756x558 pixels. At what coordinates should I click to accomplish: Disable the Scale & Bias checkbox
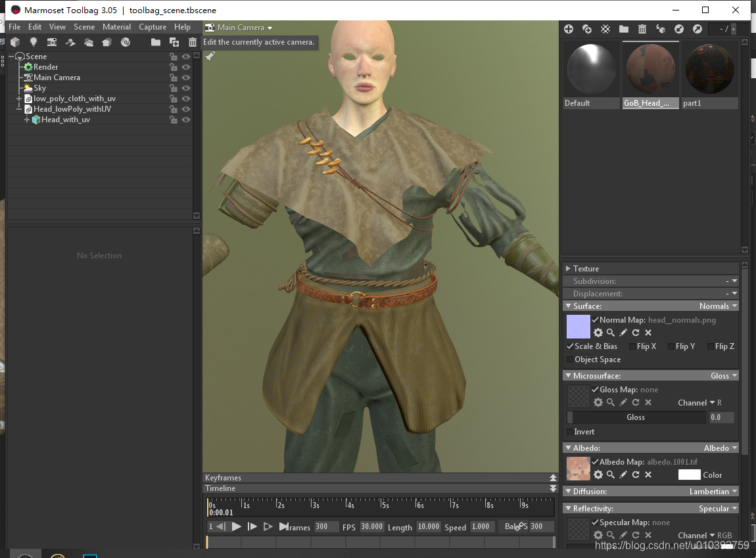coord(571,346)
